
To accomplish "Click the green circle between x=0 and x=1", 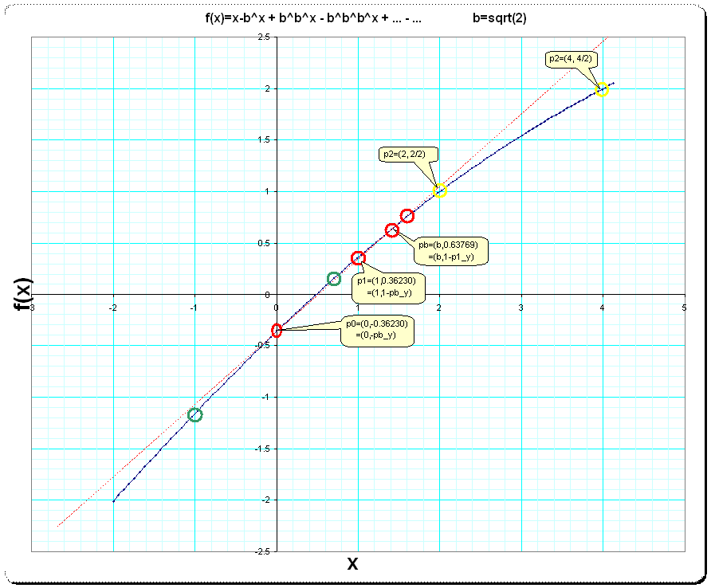I will 334,279.
